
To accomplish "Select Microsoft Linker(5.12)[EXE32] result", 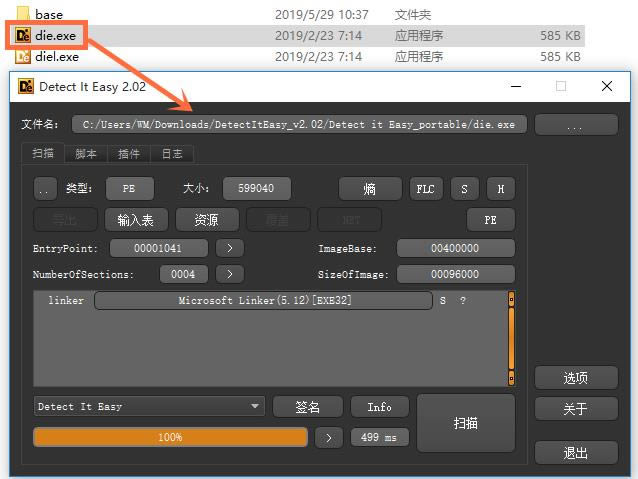I will (x=263, y=301).
